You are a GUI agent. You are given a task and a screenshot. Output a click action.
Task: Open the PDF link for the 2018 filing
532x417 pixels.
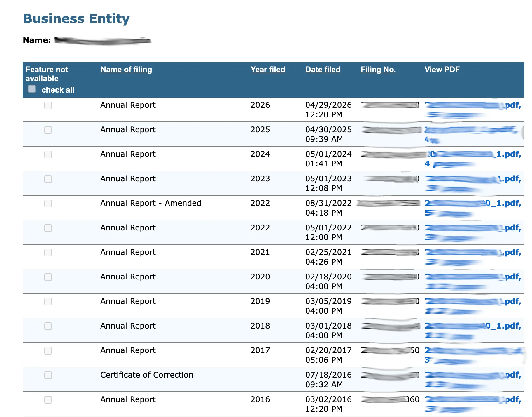click(x=473, y=330)
